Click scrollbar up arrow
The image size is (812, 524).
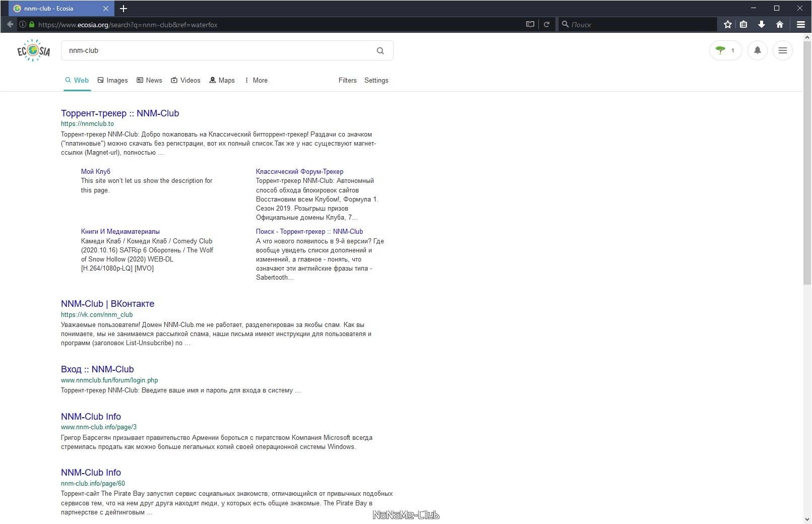pos(807,37)
